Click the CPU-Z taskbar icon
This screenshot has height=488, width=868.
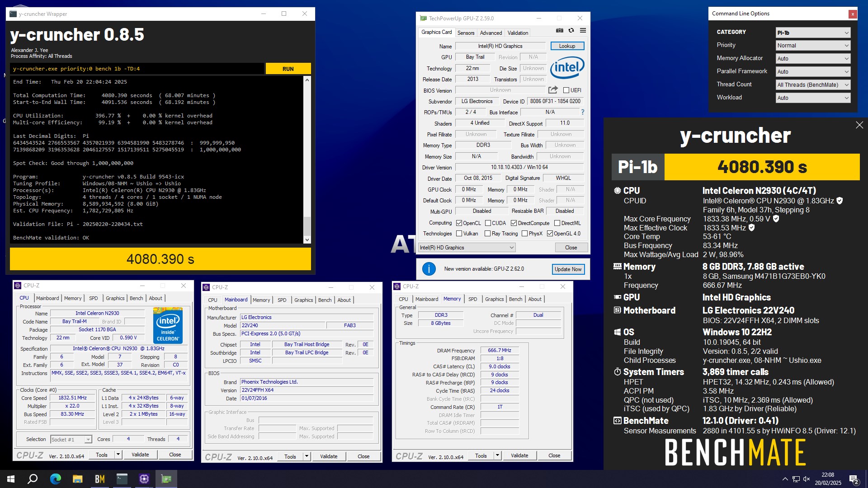144,479
